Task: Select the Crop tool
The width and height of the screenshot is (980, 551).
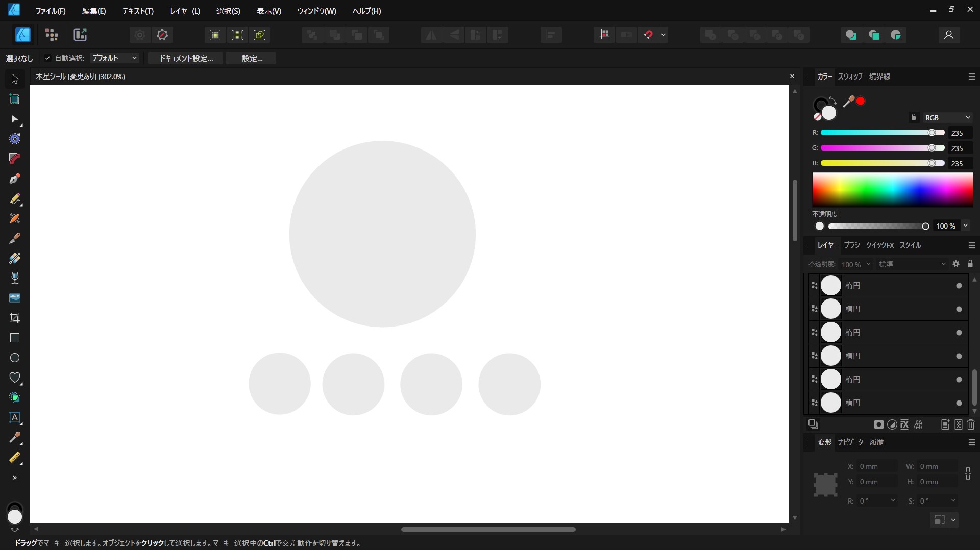Action: point(15,318)
